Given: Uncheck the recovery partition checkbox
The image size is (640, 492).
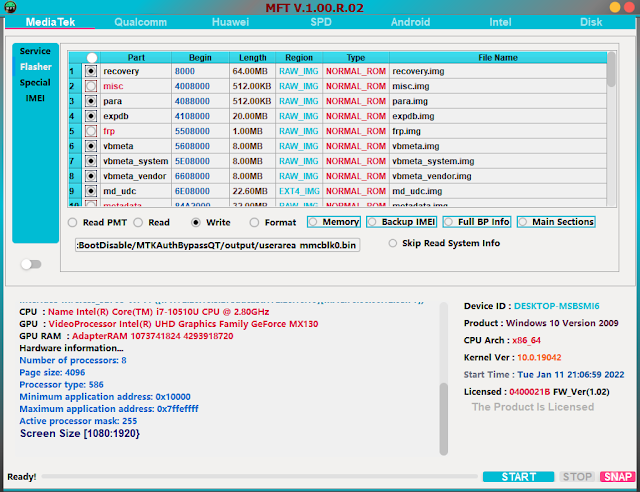Looking at the screenshot, I should (91, 71).
